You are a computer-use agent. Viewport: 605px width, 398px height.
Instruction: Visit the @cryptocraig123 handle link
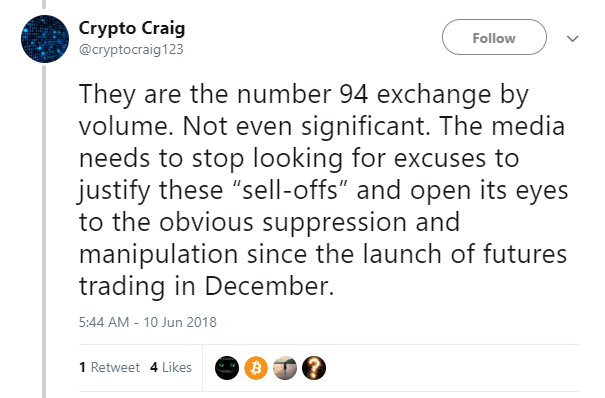click(x=131, y=49)
